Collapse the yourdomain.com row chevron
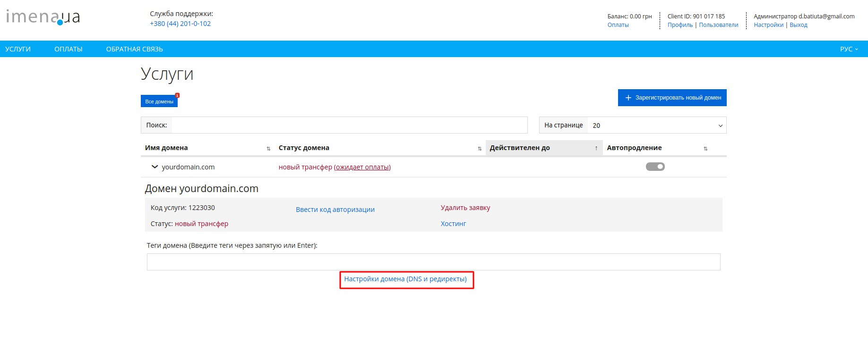868x353 pixels. pyautogui.click(x=155, y=167)
